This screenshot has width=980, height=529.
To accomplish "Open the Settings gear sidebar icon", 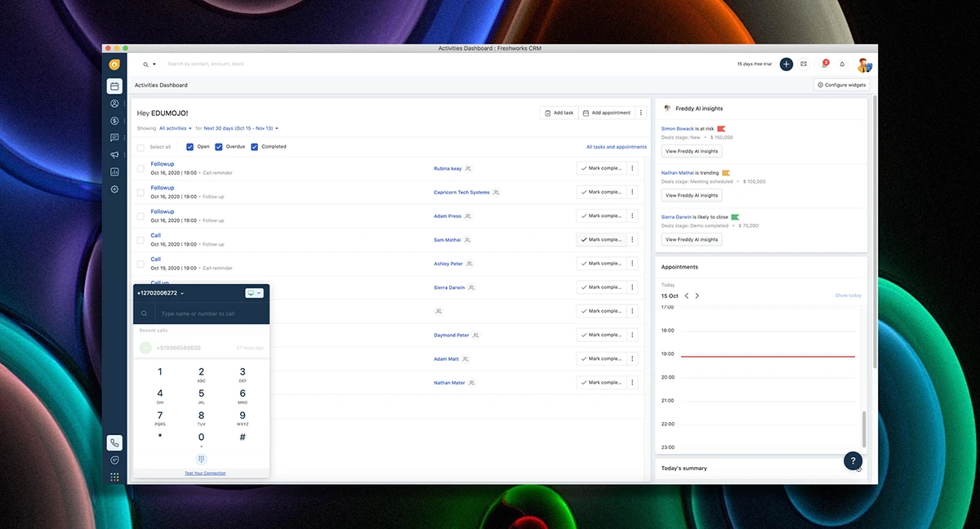I will tap(114, 189).
